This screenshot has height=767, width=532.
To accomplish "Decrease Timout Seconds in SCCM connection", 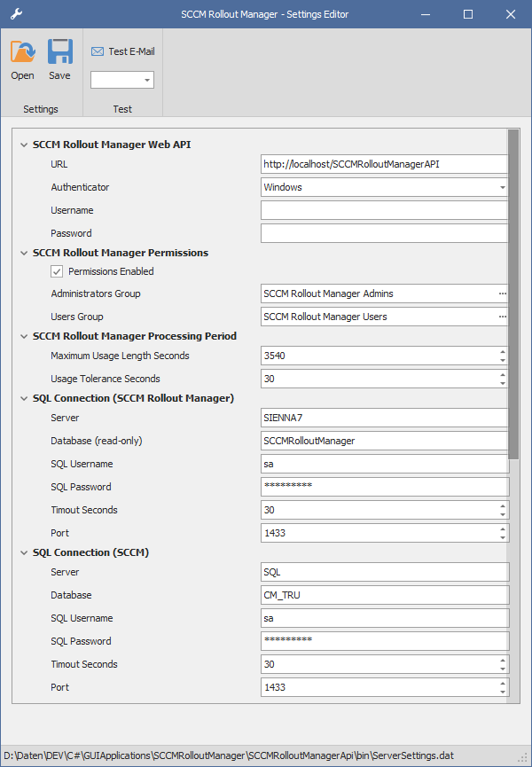I will coord(503,669).
